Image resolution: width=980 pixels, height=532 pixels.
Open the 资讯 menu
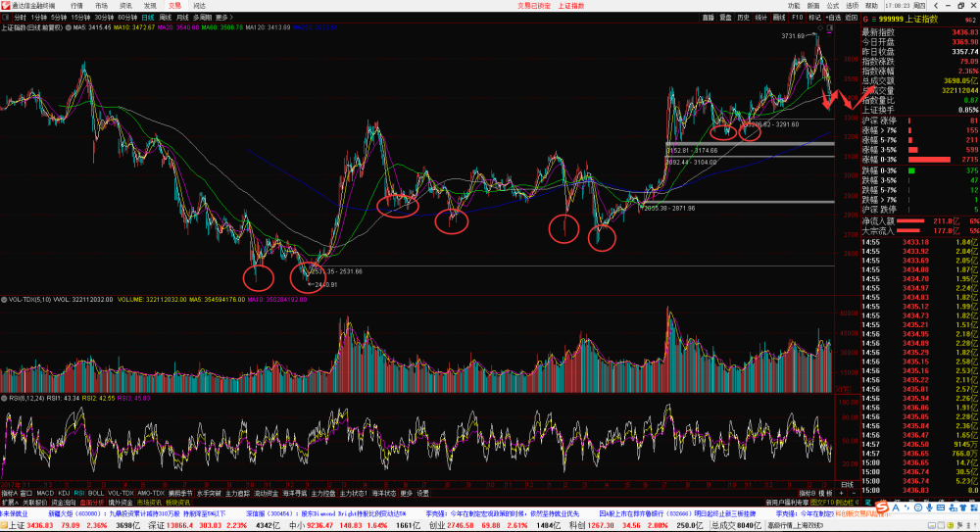pyautogui.click(x=125, y=6)
